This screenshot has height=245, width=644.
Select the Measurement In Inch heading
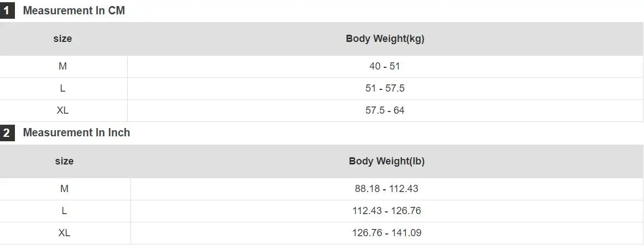point(76,133)
